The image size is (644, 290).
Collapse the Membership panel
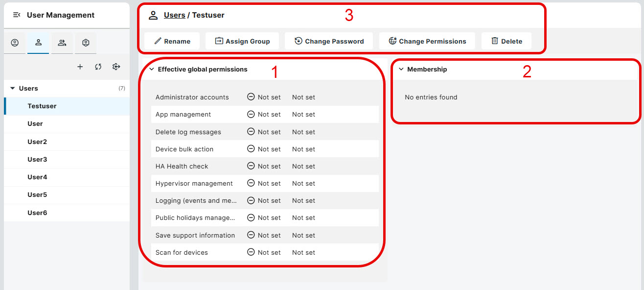click(x=402, y=69)
